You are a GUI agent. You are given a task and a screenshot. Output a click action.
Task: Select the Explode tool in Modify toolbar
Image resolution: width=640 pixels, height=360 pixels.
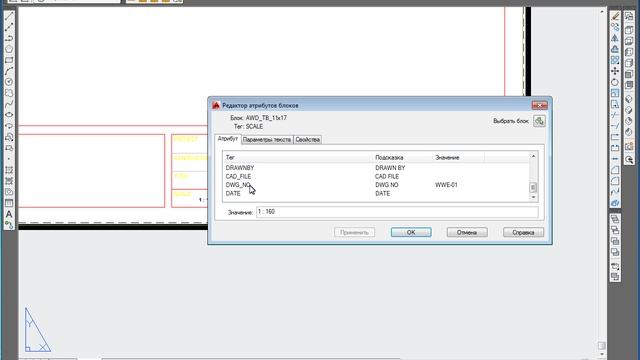pos(615,203)
